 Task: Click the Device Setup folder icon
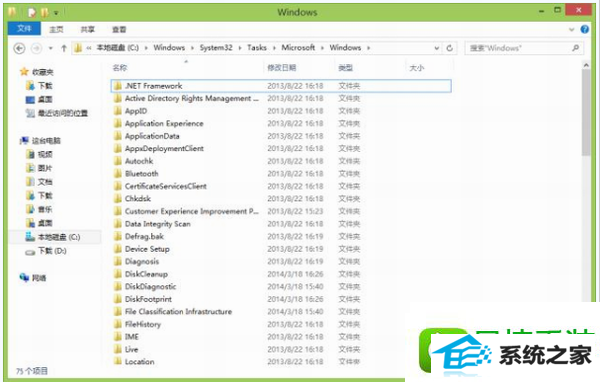point(118,249)
